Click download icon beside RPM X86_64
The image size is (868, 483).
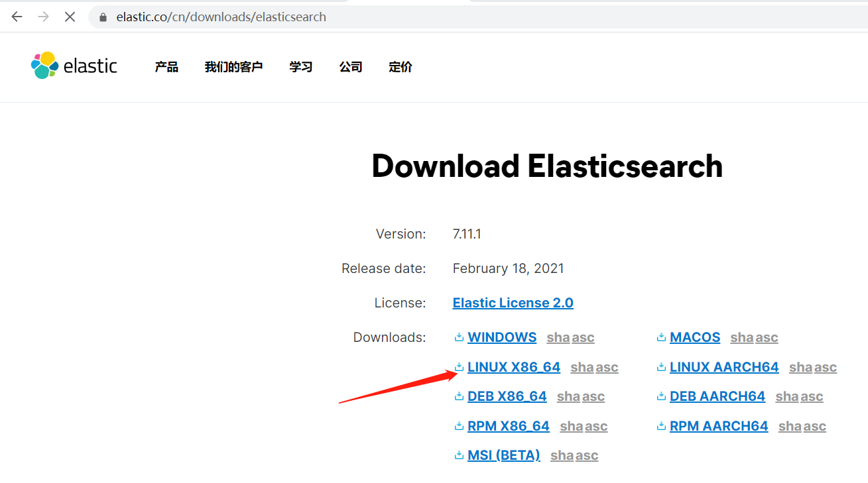tap(459, 426)
